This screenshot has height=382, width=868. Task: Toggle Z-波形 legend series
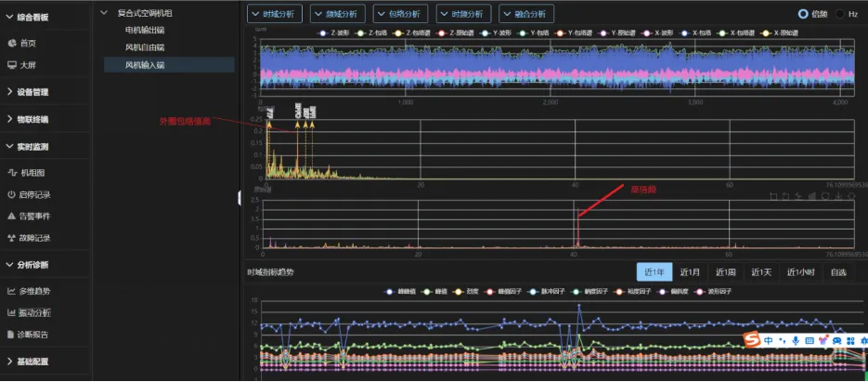point(332,33)
